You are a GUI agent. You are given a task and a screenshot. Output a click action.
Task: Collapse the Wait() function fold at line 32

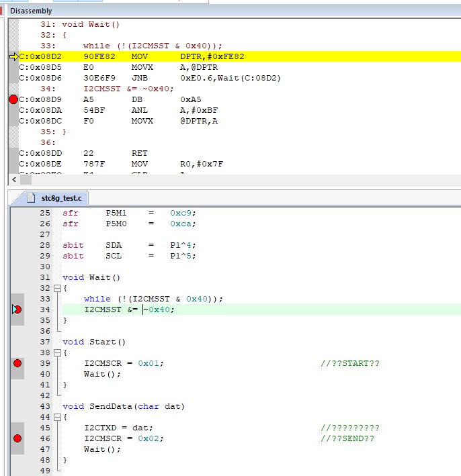click(x=57, y=288)
